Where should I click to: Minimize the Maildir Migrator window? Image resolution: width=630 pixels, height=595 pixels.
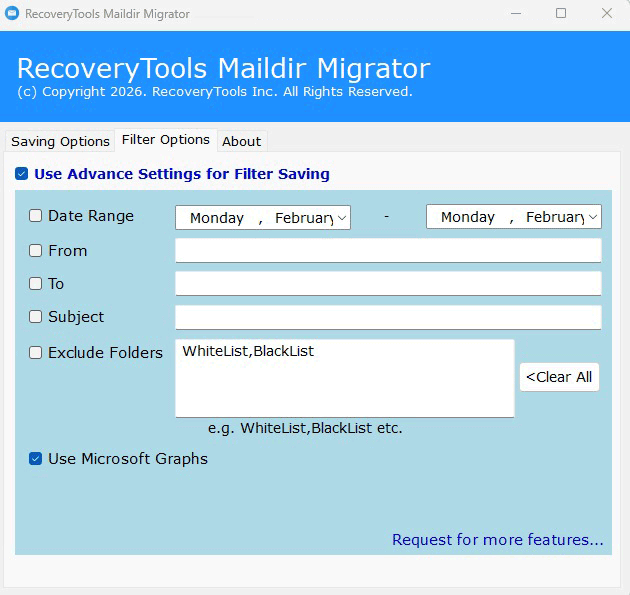tap(516, 13)
